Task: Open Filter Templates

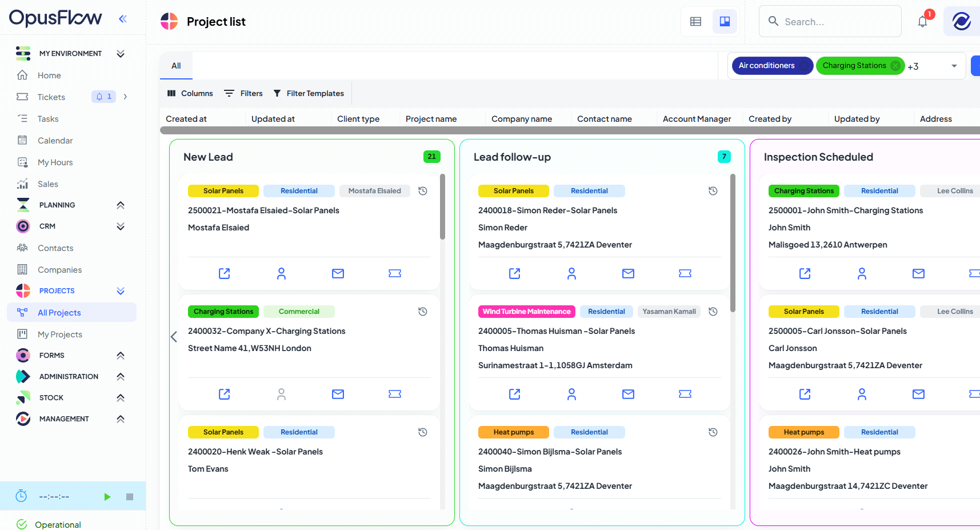Action: [309, 93]
